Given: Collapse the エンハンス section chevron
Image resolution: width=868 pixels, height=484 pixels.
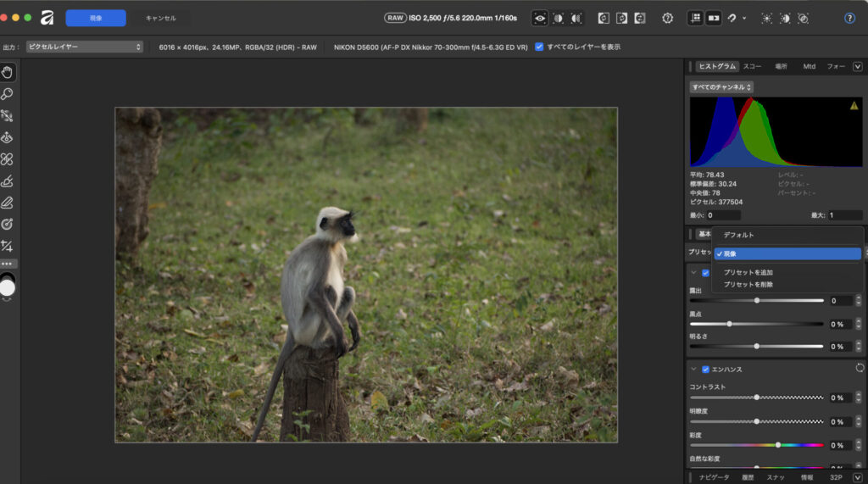Looking at the screenshot, I should [693, 370].
